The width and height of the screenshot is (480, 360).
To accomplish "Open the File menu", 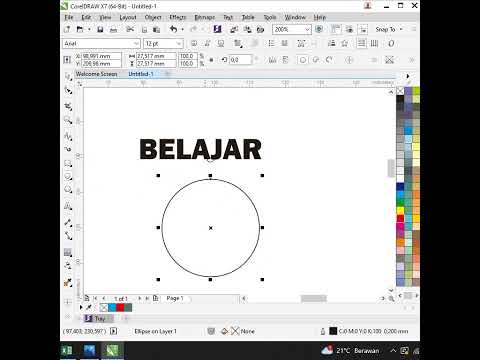I will [69, 17].
